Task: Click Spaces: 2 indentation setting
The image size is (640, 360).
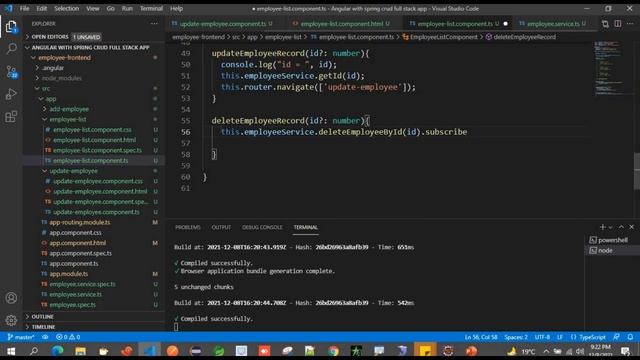Action: tap(516, 337)
